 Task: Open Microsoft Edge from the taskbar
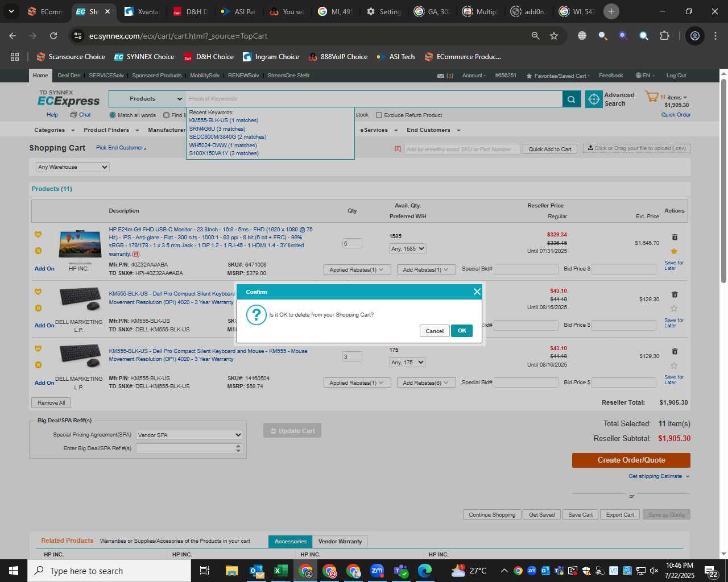[425, 571]
